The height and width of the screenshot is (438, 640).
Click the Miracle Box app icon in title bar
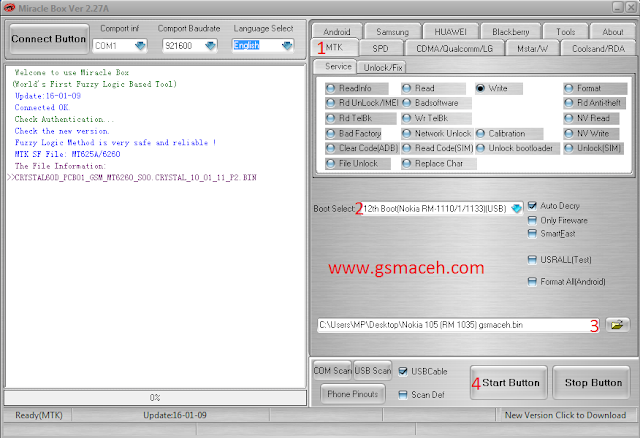coord(9,8)
